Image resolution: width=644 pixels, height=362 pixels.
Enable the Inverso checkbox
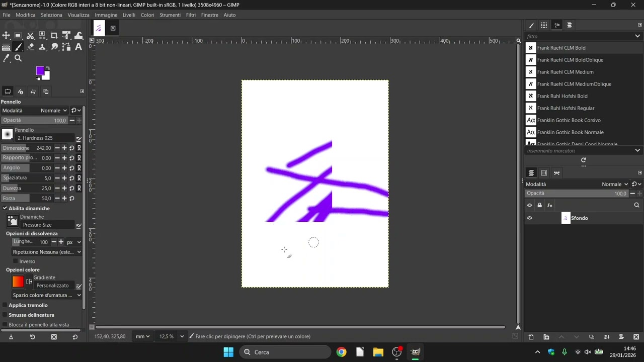[x=15, y=261]
